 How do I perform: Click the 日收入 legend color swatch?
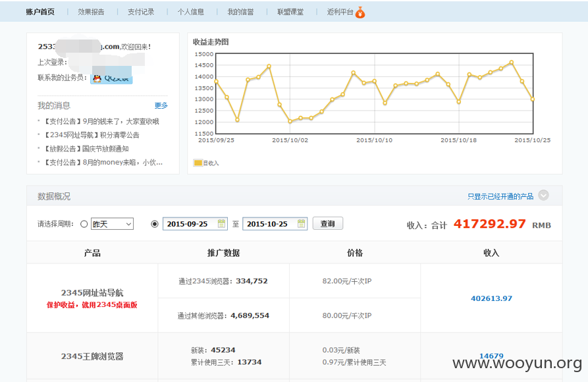(x=198, y=163)
